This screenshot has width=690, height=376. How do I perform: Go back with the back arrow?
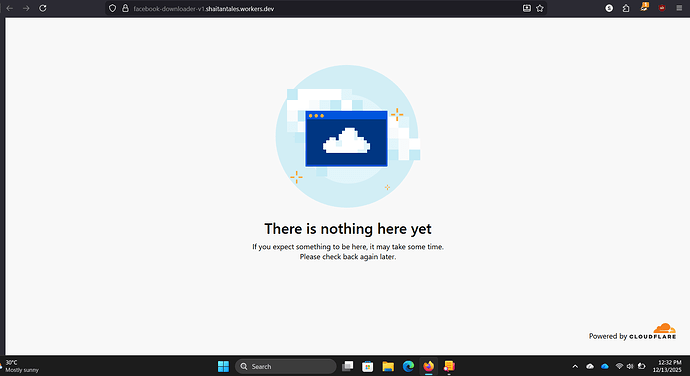pyautogui.click(x=10, y=8)
